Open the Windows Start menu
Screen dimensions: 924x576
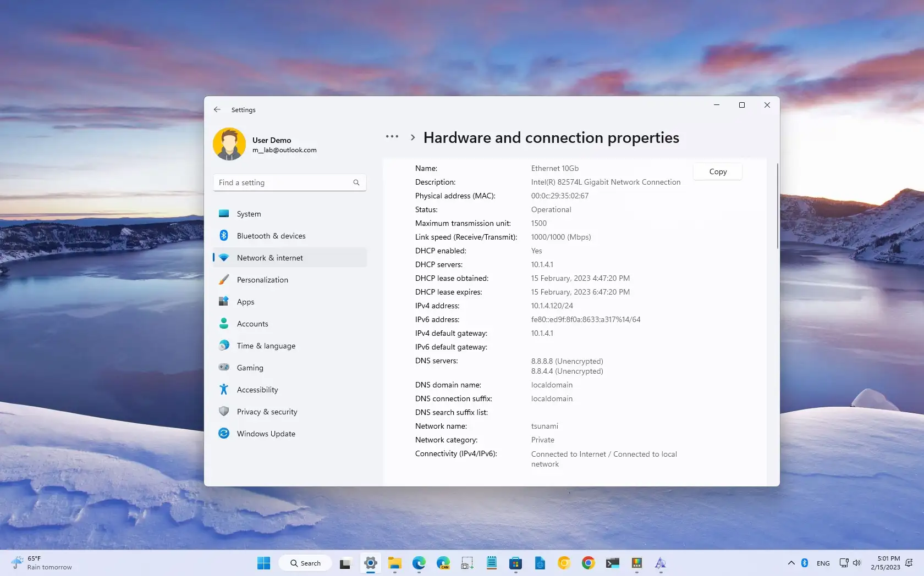tap(263, 563)
